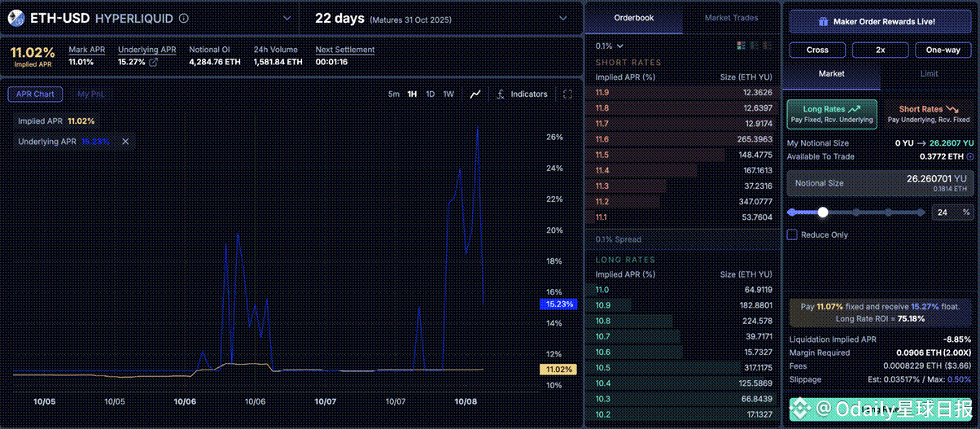Click the plus icon beside Available To Trade
980x429 pixels.
pyautogui.click(x=970, y=156)
